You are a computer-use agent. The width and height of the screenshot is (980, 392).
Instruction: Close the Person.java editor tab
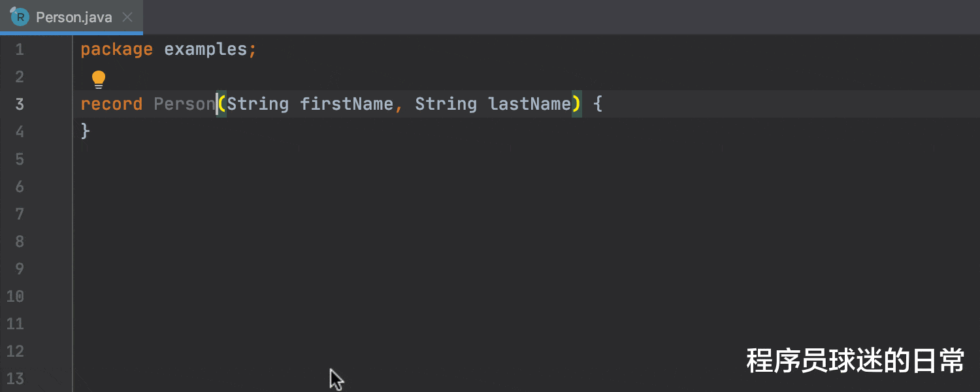(x=127, y=18)
